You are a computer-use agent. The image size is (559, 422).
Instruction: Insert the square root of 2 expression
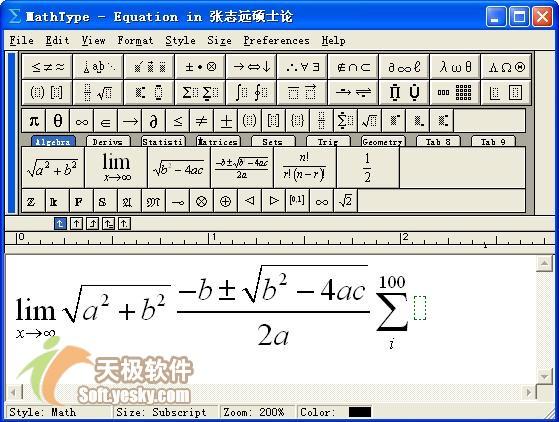pos(345,201)
